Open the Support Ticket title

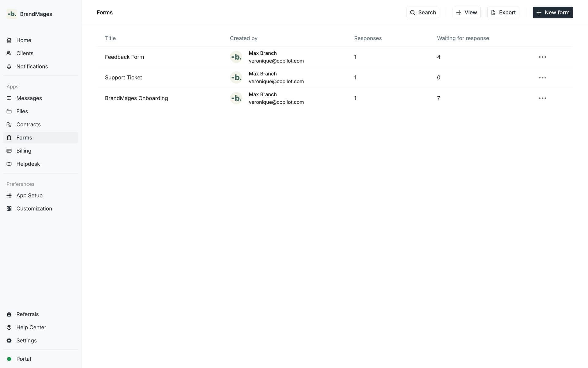point(123,78)
